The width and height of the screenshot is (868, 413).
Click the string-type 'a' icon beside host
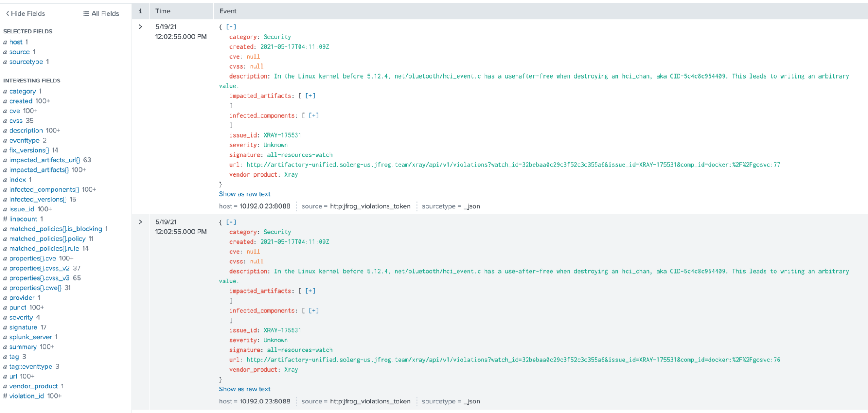click(5, 42)
